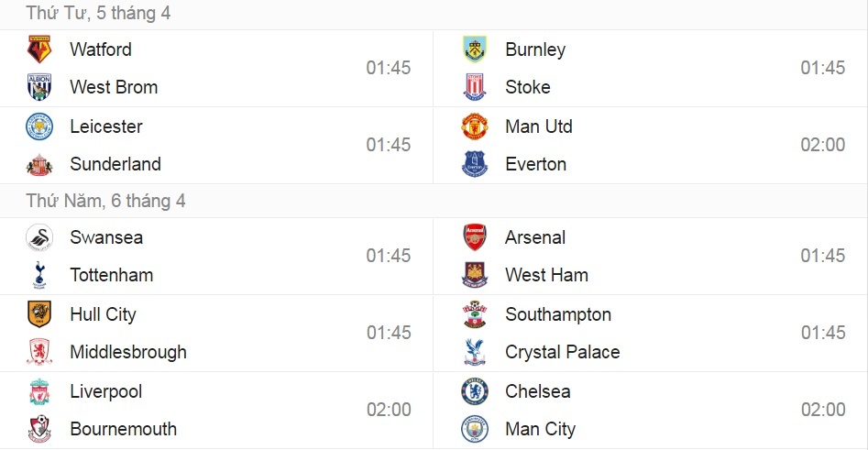Click the Crystal Palace club crest
868x450 pixels.
coord(475,352)
